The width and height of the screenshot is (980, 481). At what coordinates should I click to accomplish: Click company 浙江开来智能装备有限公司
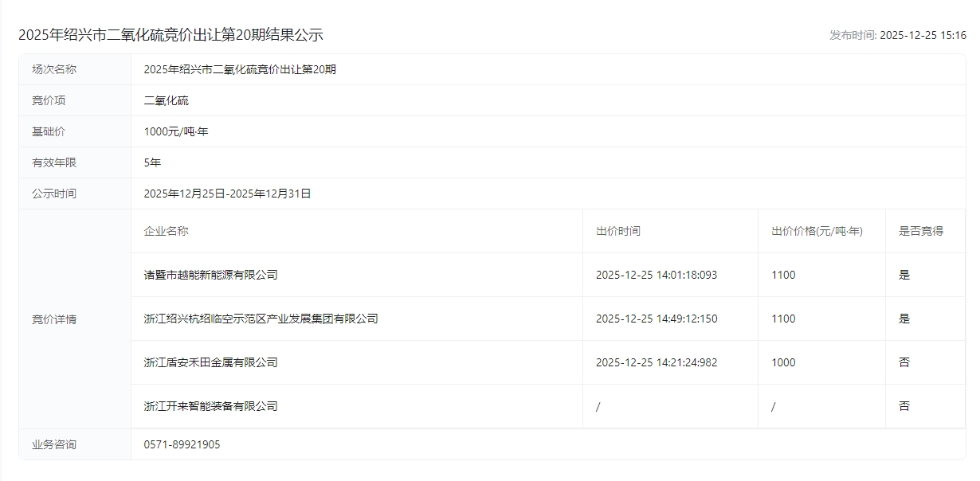pos(210,406)
